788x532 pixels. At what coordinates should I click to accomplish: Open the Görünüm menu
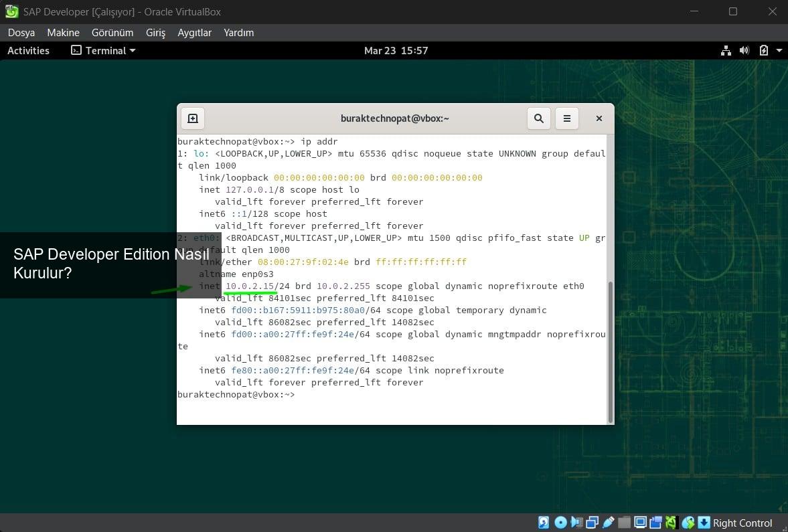click(x=112, y=32)
